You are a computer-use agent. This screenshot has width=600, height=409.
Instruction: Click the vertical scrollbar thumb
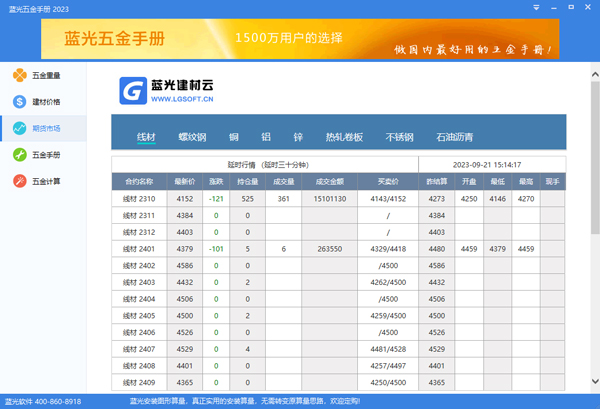[595, 157]
